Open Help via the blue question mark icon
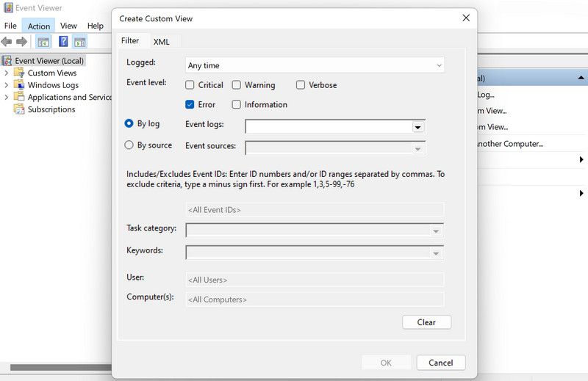The image size is (588, 381). coord(64,42)
